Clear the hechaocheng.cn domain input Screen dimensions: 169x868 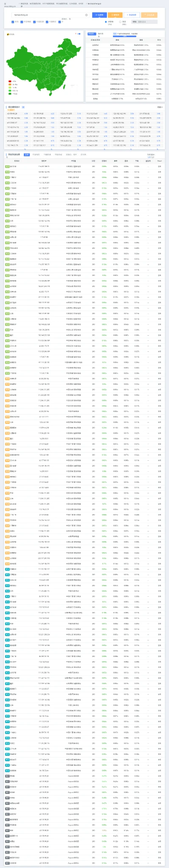(86, 15)
